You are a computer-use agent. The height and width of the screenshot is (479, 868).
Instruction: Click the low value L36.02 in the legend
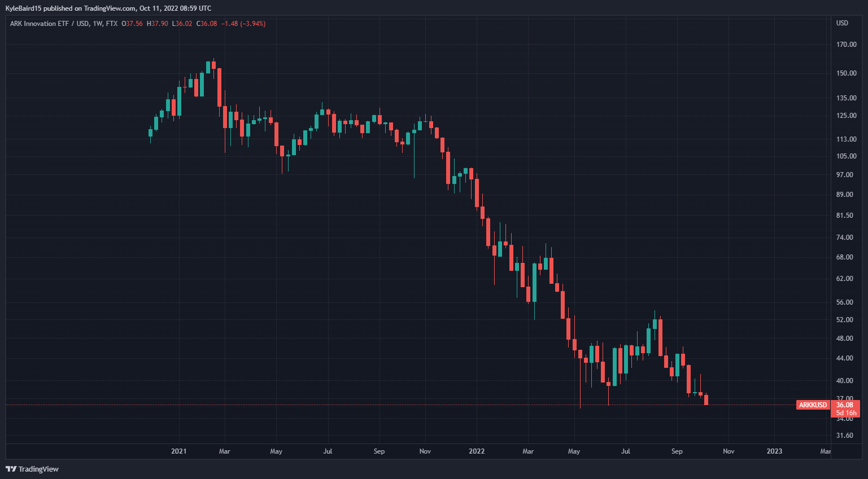(x=182, y=24)
